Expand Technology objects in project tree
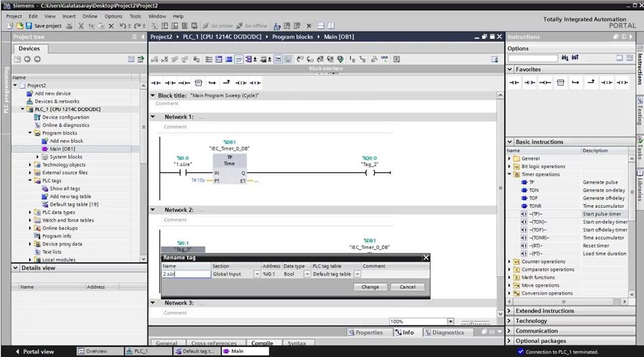Viewport: 644px width, 357px height. [x=30, y=165]
